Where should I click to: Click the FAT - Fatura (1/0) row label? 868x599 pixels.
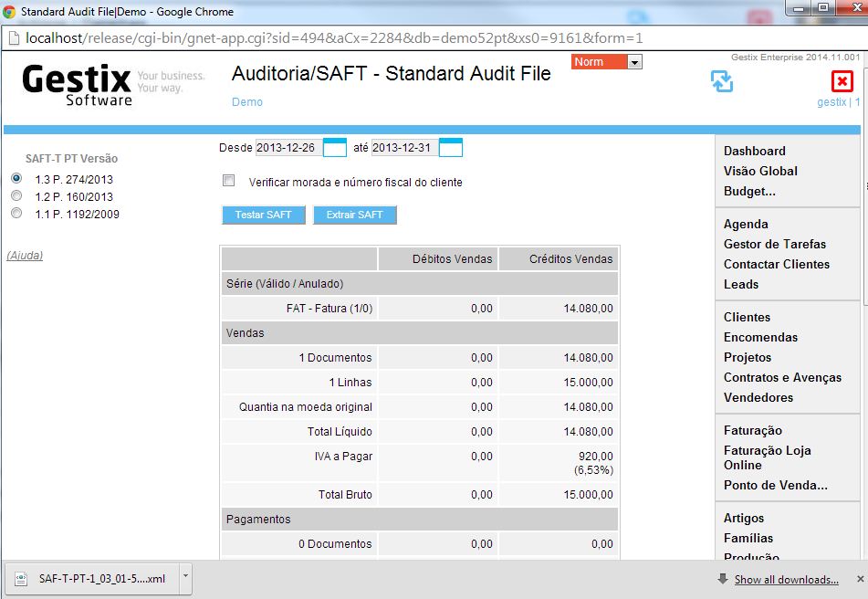pyautogui.click(x=329, y=309)
